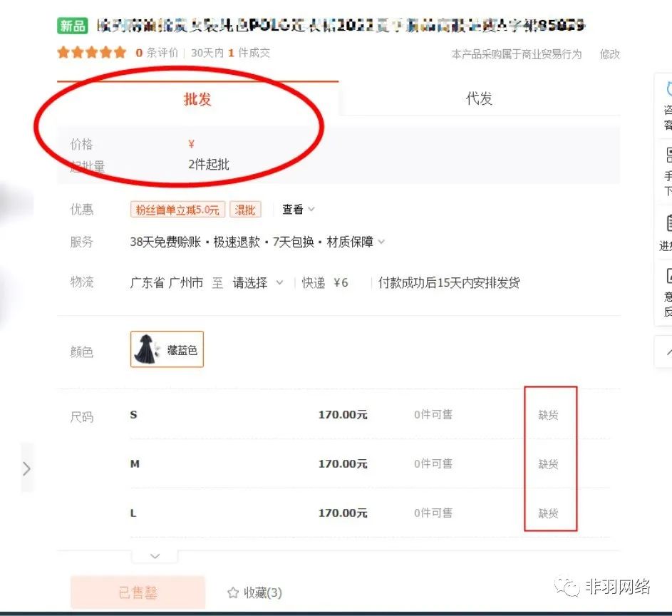
Task: Click the 已售罄 sold-out button
Action: [138, 592]
